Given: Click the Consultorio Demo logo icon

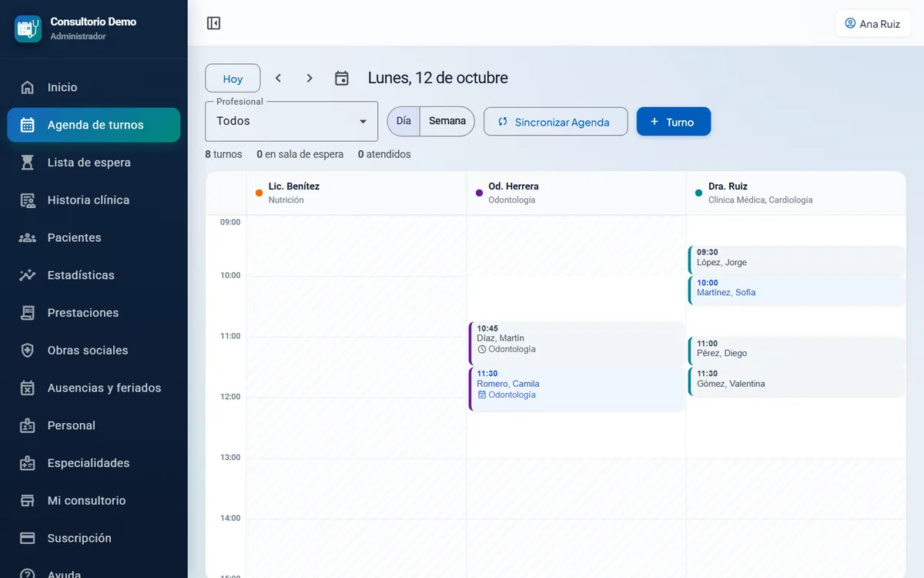Looking at the screenshot, I should (28, 29).
